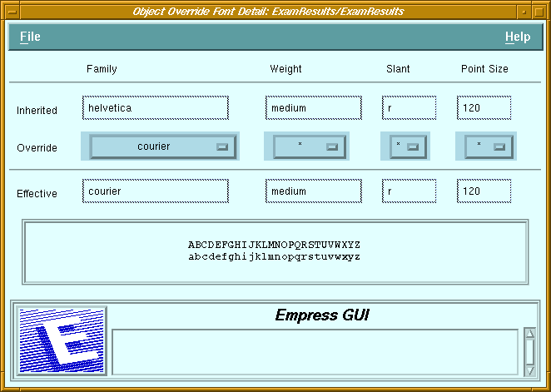551x392 pixels.
Task: Click the font preview alphabet sample
Action: [x=274, y=251]
